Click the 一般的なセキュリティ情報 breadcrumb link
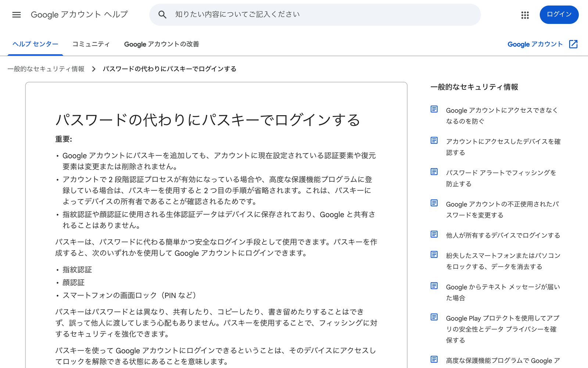588x368 pixels. point(46,69)
